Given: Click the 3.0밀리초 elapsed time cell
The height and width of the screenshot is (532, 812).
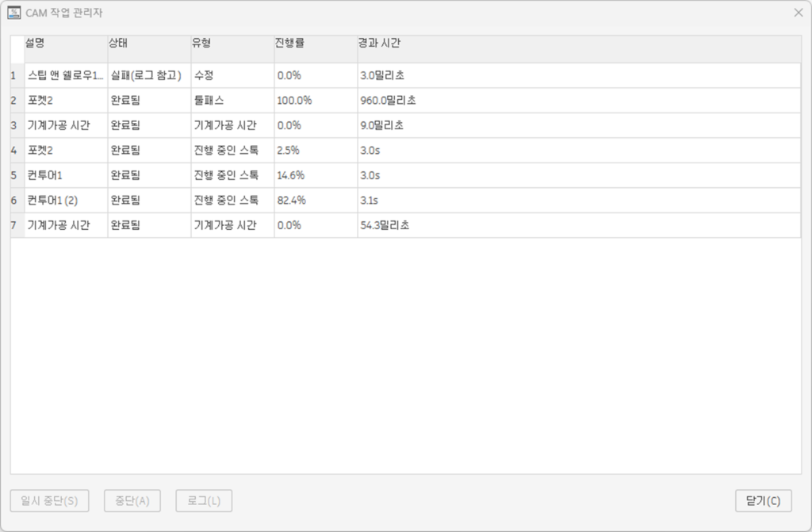Looking at the screenshot, I should (579, 75).
